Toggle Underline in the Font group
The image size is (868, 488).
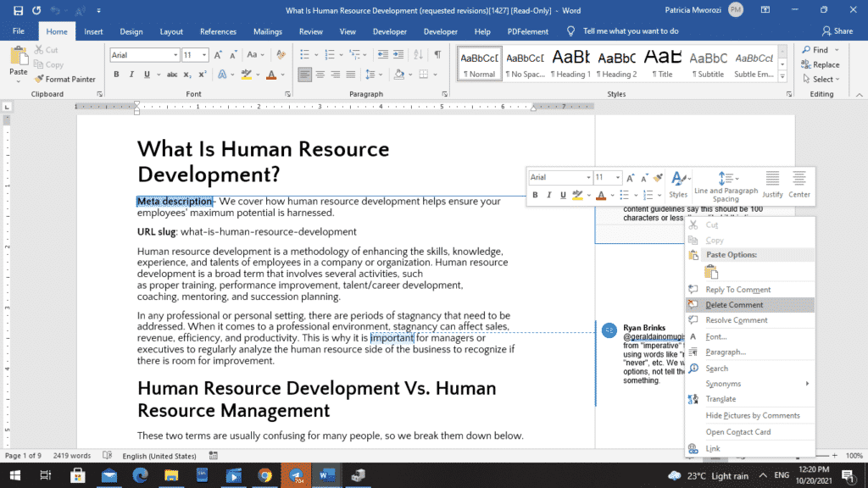(x=147, y=75)
